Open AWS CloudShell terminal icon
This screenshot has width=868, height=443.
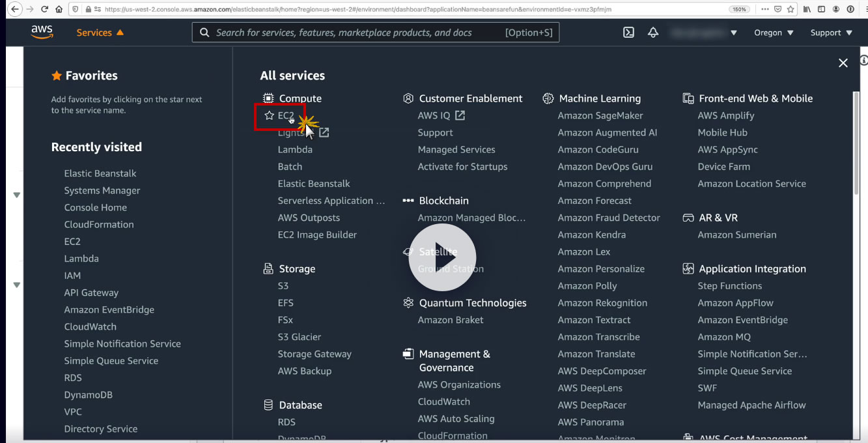pos(628,33)
